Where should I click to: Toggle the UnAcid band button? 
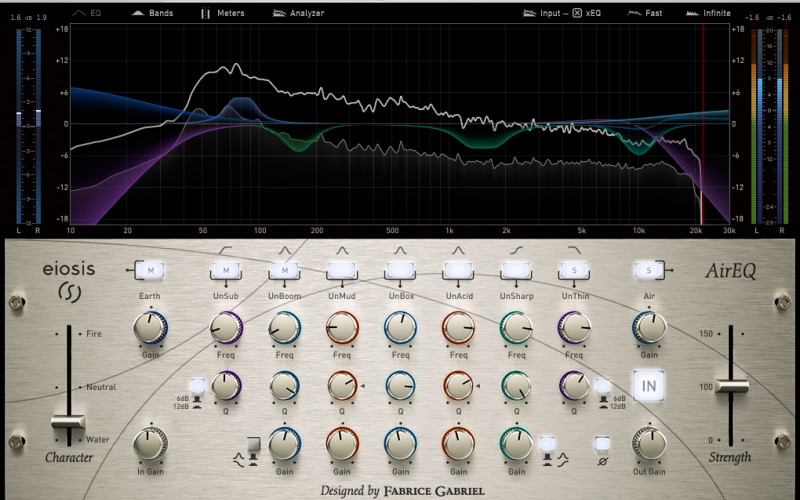[x=458, y=270]
